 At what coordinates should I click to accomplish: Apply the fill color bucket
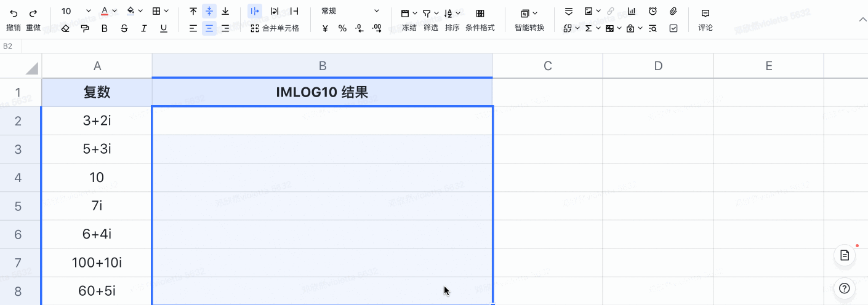(131, 11)
